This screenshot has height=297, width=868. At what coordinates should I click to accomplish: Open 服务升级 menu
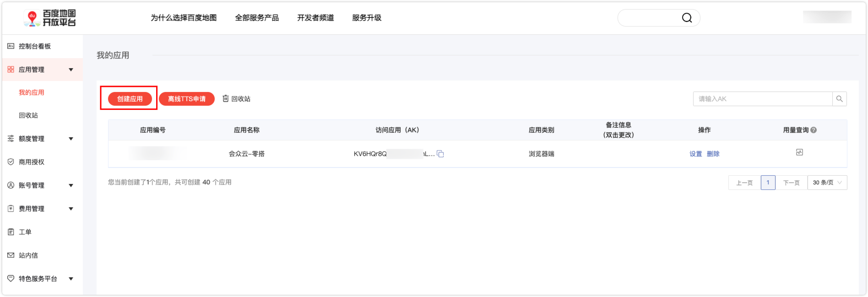[x=367, y=18]
